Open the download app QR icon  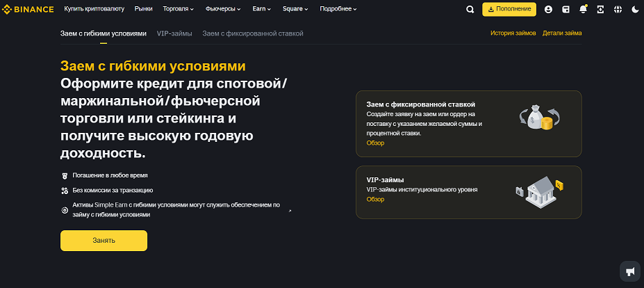click(x=600, y=10)
